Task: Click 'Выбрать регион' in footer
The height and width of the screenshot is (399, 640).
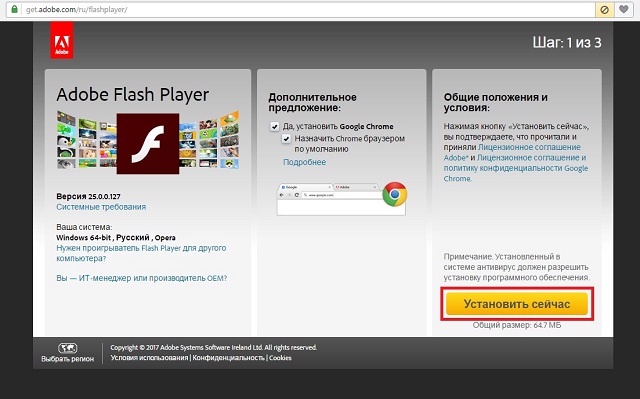Action: tap(68, 359)
